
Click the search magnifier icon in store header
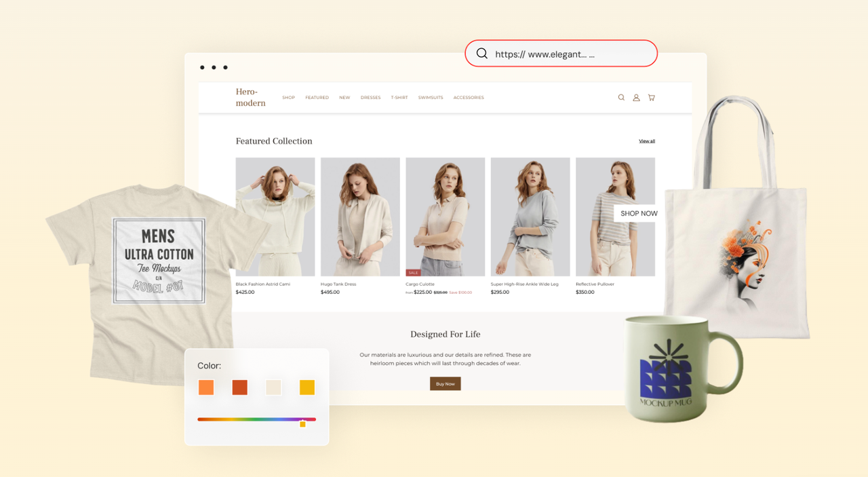coord(621,98)
